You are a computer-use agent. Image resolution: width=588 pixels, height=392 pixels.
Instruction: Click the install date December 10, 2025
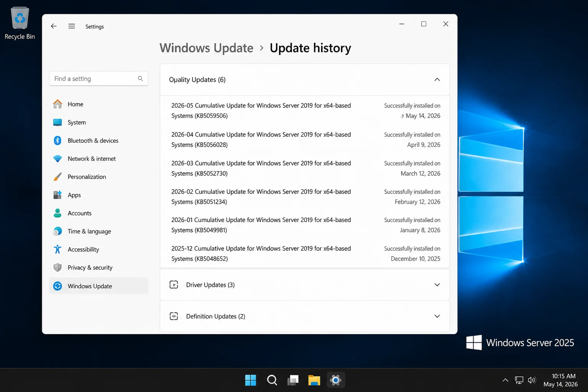(x=415, y=259)
